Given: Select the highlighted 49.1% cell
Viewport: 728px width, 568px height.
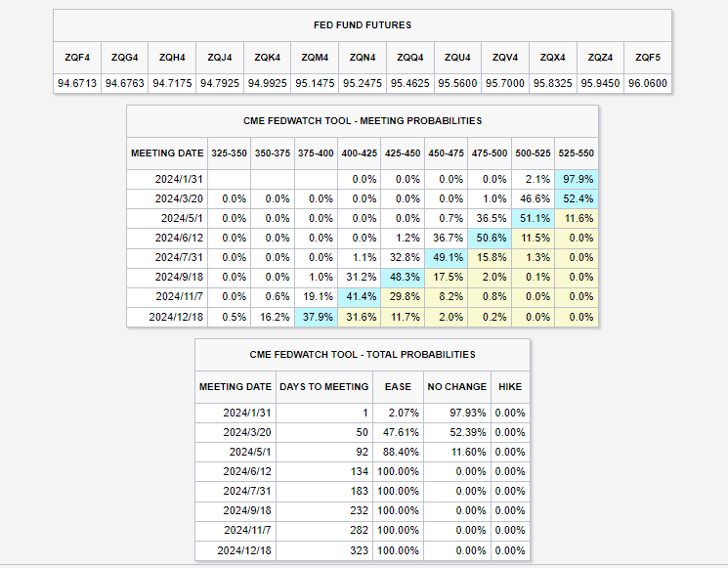Looking at the screenshot, I should 447,257.
